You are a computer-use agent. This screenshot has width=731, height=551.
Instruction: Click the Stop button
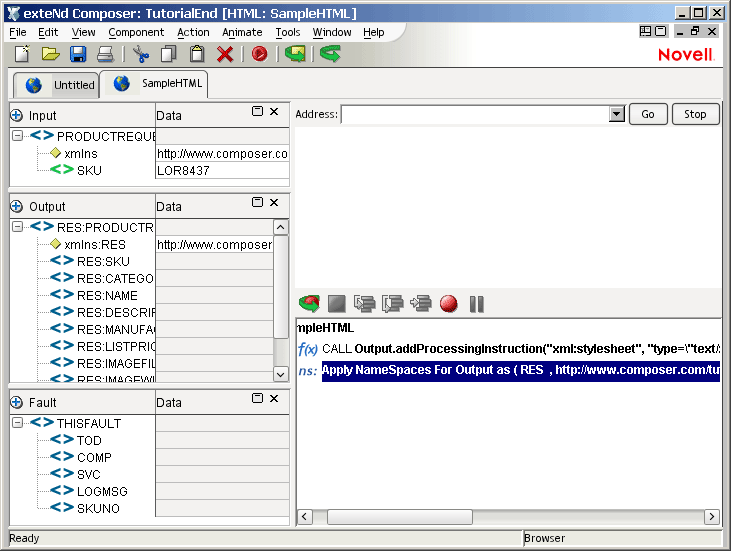click(695, 114)
